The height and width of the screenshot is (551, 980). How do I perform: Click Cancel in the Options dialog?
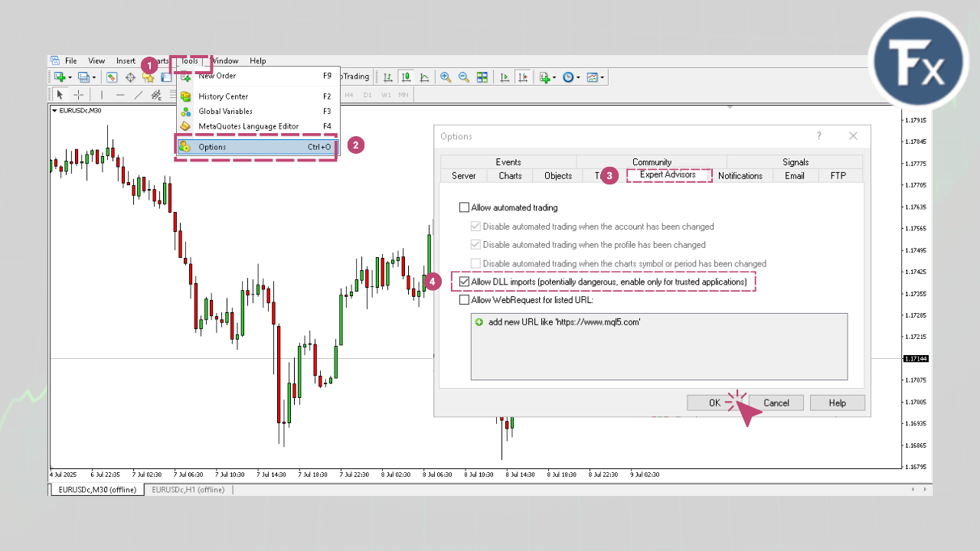tap(776, 403)
